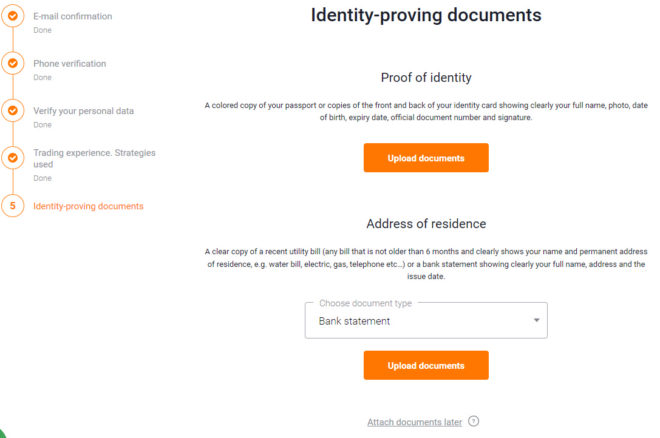Upload documents for Proof of identity

click(426, 158)
